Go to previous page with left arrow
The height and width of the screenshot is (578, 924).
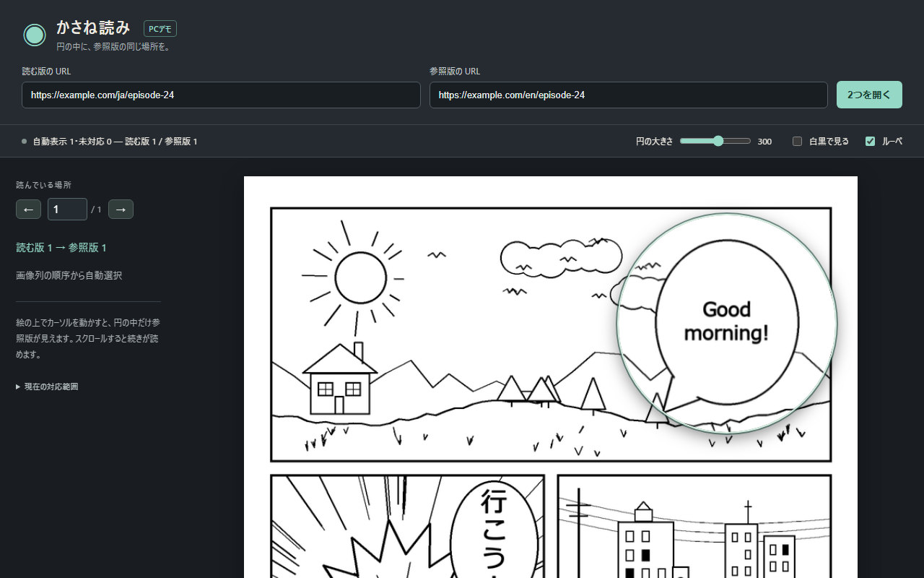[x=28, y=210]
